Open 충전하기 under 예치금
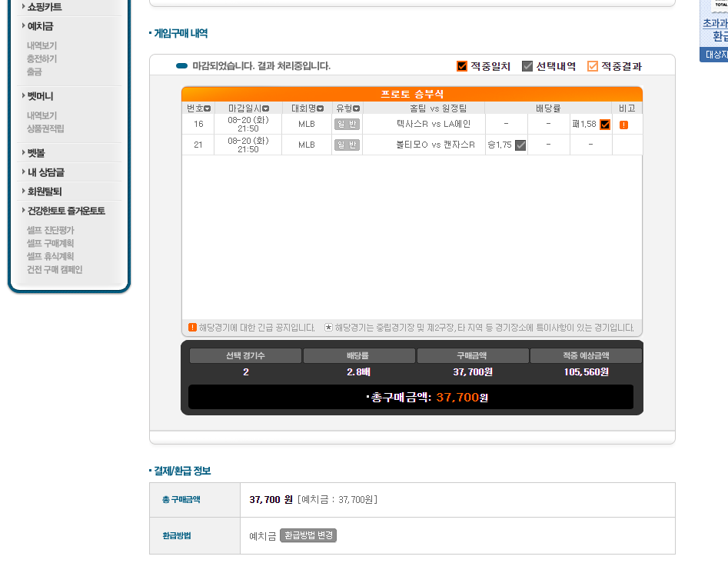Viewport: 728px width, 563px height. [42, 58]
